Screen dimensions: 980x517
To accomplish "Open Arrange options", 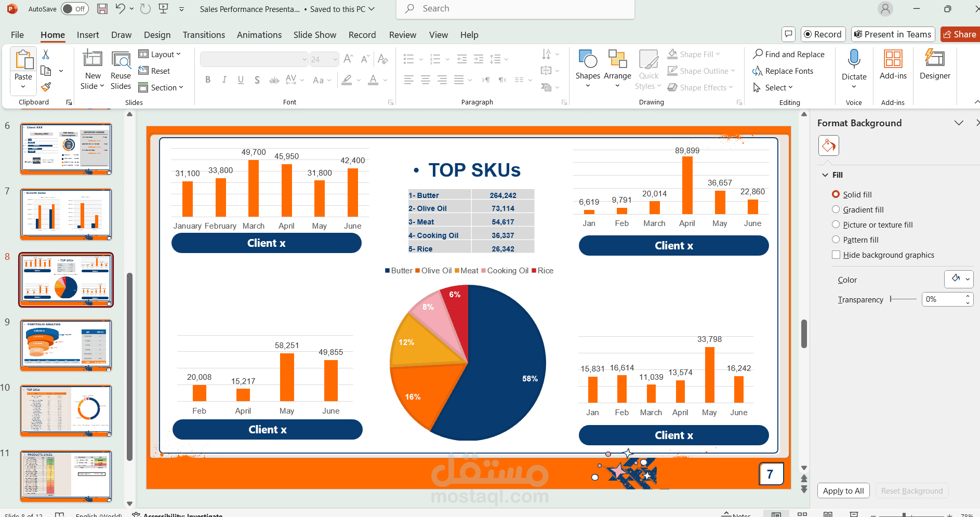I will [617, 70].
